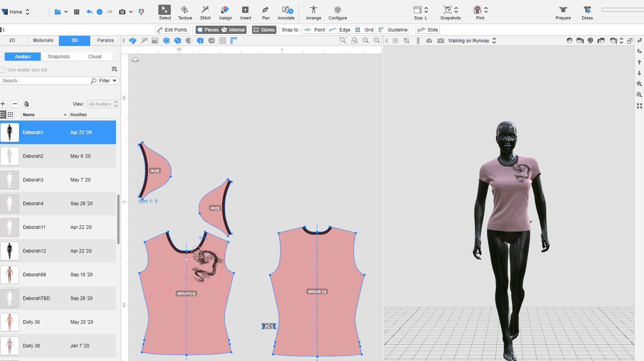This screenshot has height=361, width=644.
Task: Switch to thumbnail grid view of avatars
Action: [x=10, y=115]
